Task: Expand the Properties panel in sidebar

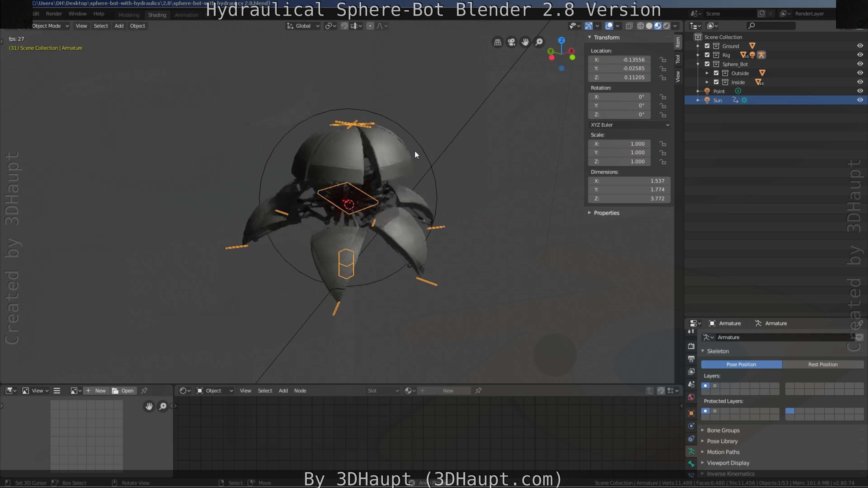Action: coord(589,213)
